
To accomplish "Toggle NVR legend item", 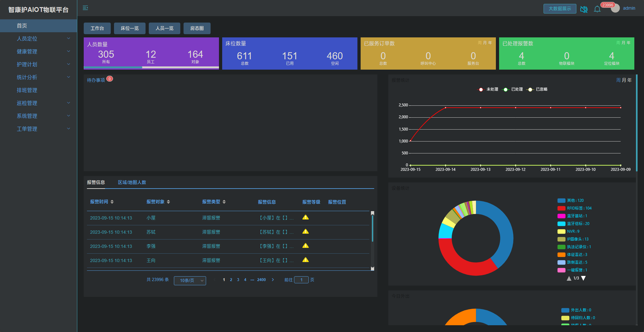I will (569, 231).
